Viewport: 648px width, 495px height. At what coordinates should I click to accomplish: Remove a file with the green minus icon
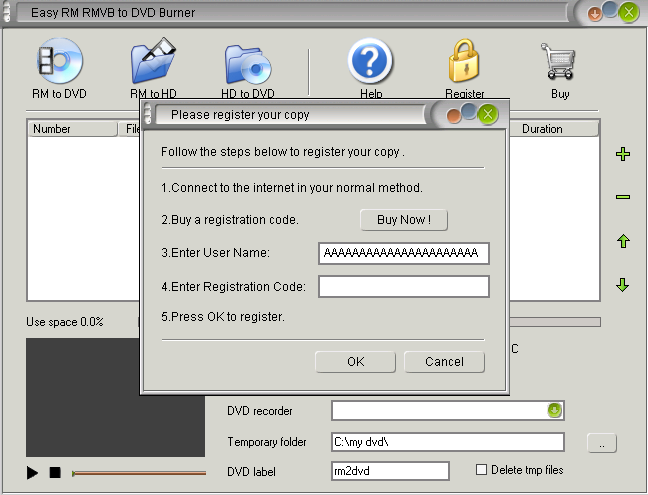(x=623, y=197)
